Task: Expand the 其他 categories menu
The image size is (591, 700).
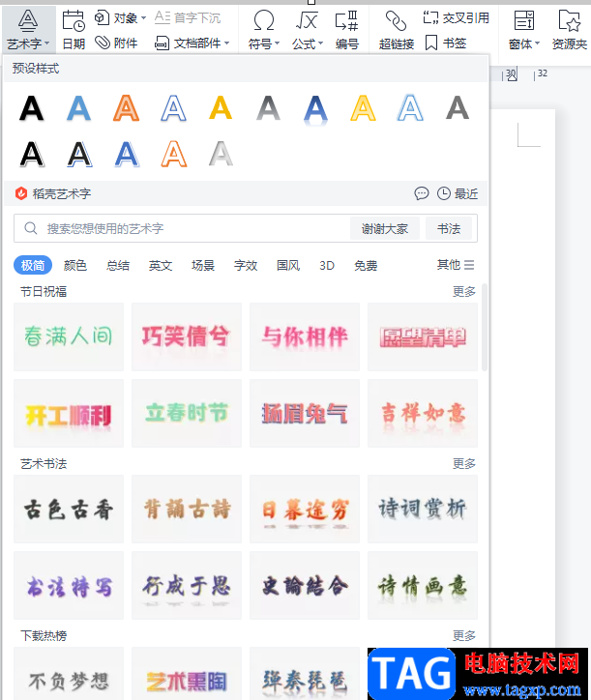Action: (x=456, y=265)
